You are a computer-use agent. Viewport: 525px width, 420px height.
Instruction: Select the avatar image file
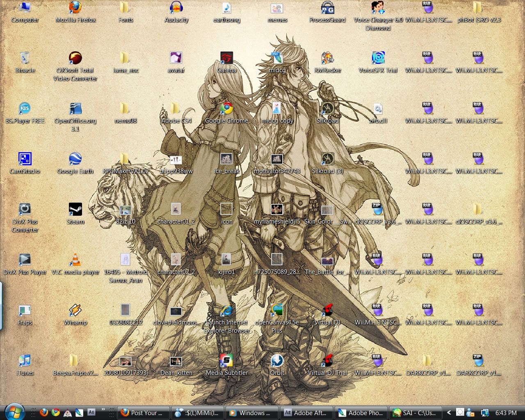tap(176, 62)
